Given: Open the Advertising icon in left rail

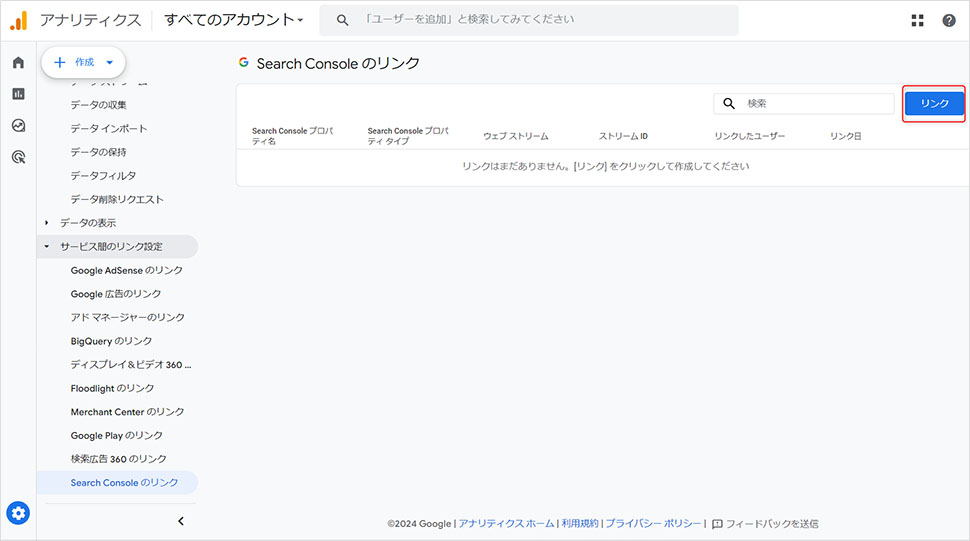Looking at the screenshot, I should coord(19,157).
